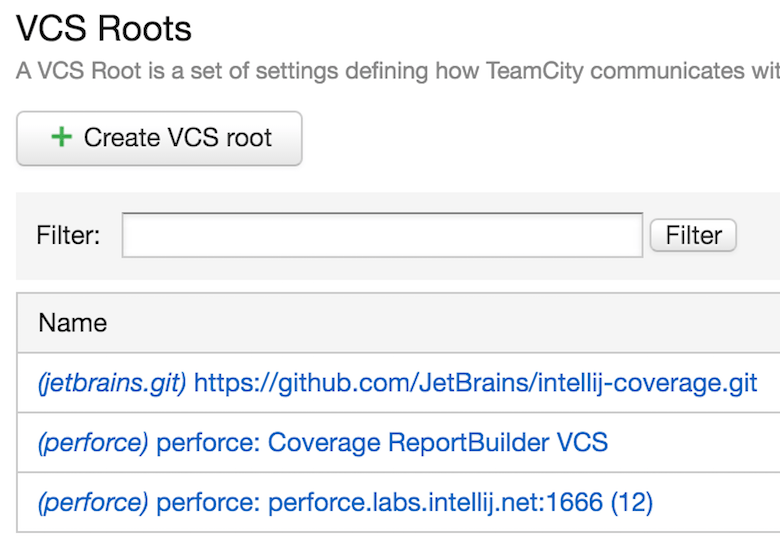780x540 pixels.
Task: Click the VCS Roots page heading
Action: click(104, 29)
